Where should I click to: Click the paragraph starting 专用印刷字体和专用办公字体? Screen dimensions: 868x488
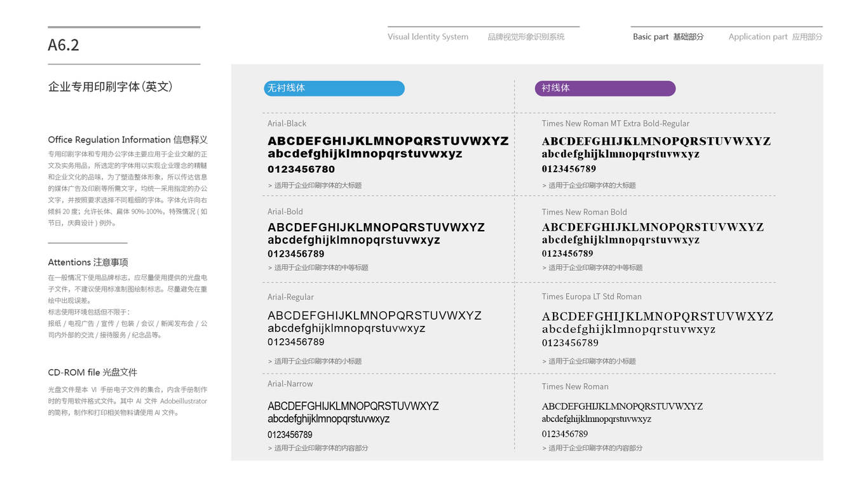pyautogui.click(x=128, y=189)
